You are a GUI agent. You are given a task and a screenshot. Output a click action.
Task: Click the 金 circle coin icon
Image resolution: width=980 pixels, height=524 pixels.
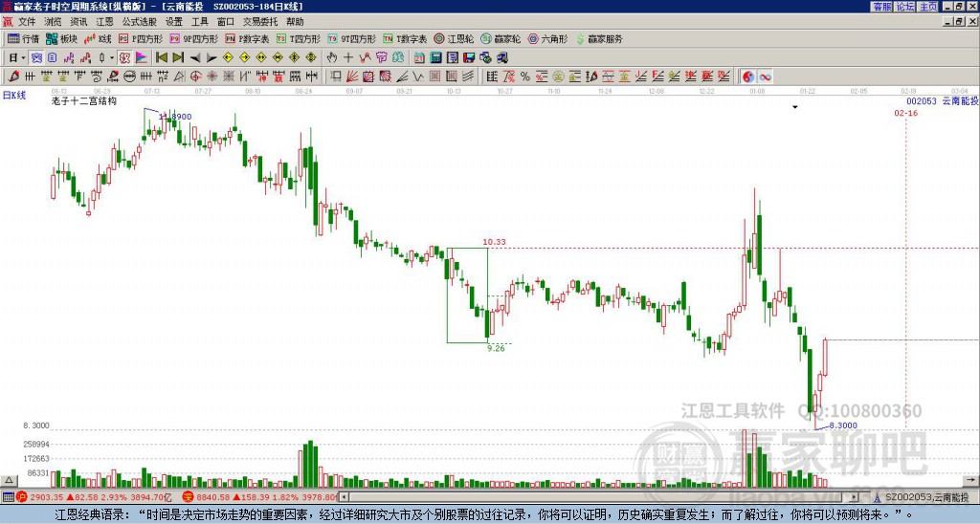558,76
